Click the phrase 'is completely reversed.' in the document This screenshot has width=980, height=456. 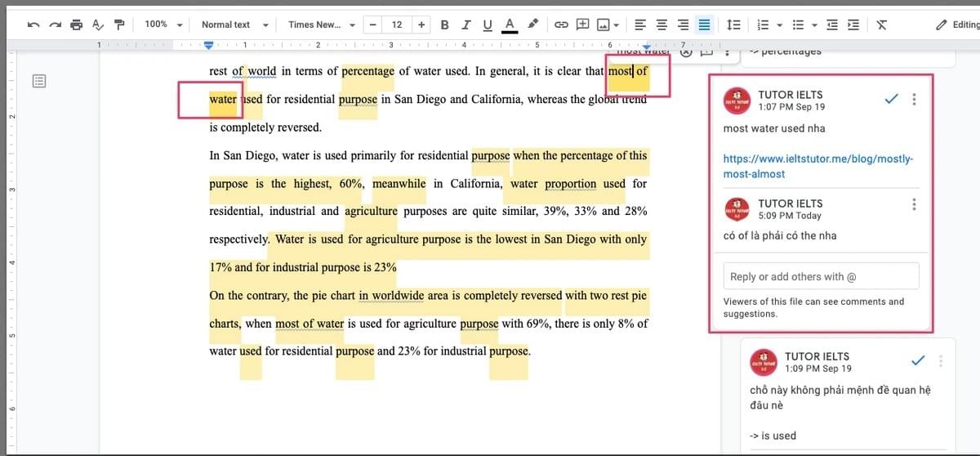pyautogui.click(x=265, y=127)
